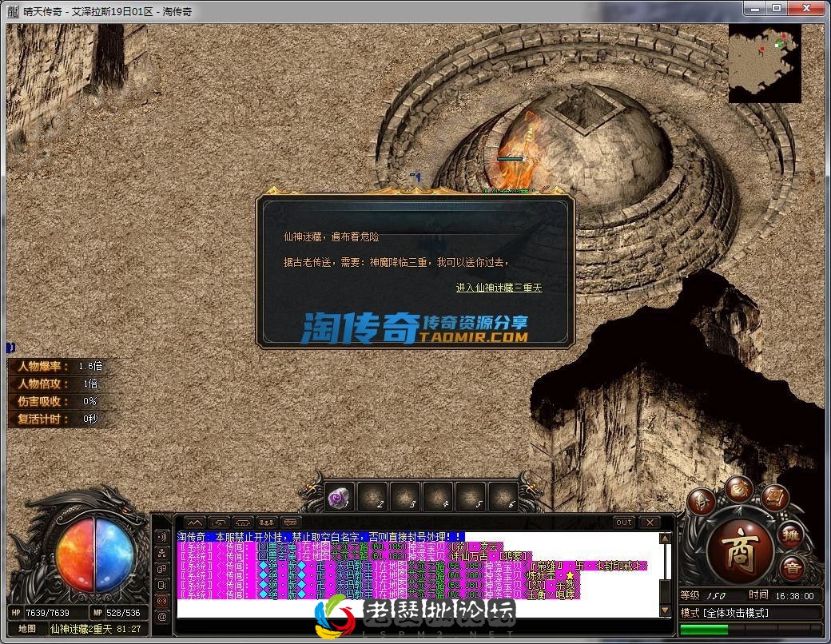The height and width of the screenshot is (644, 831).
Task: Click the mountain-shaped chat toolbar button
Action: pos(194,522)
